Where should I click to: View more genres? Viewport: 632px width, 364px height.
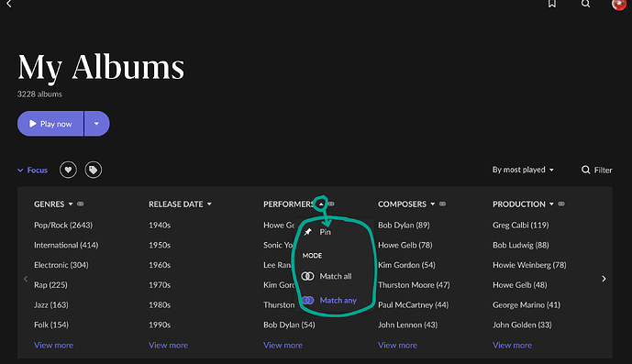[53, 345]
